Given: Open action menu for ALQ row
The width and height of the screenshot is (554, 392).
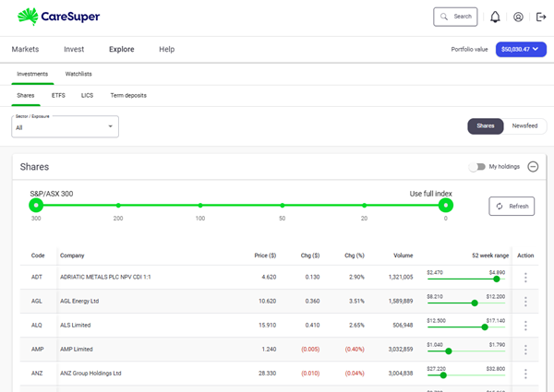Looking at the screenshot, I should click(x=525, y=326).
